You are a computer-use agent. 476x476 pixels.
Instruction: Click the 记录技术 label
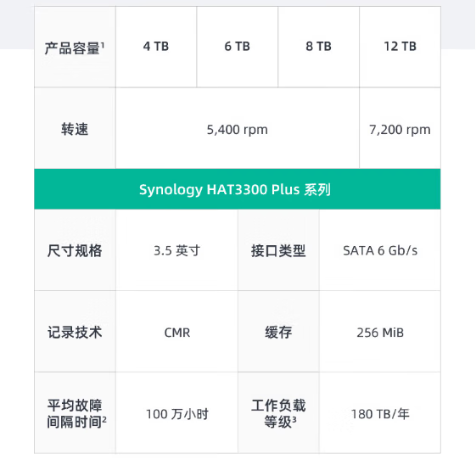75,332
